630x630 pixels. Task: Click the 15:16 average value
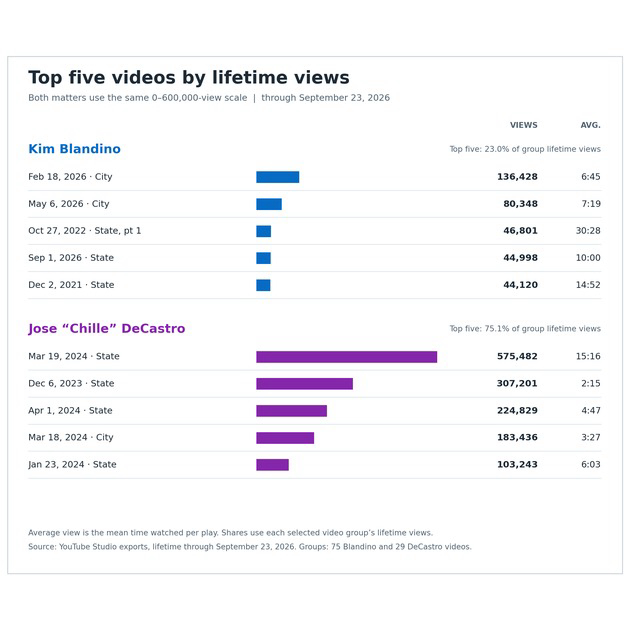(588, 356)
